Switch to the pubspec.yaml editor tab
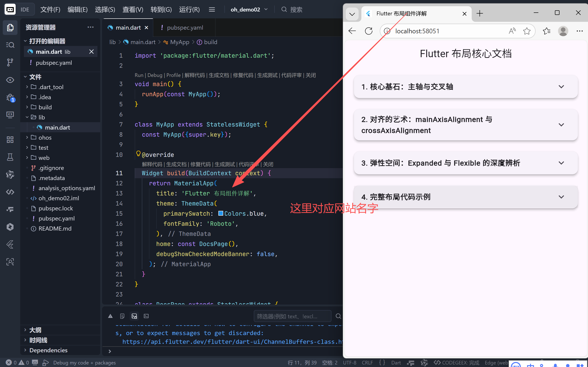588x367 pixels. click(x=185, y=28)
